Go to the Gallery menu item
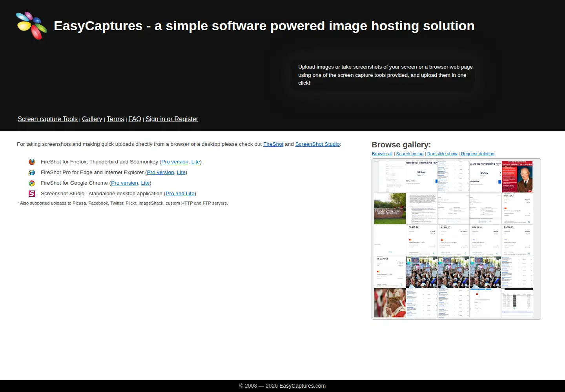Image resolution: width=565 pixels, height=392 pixels. pyautogui.click(x=92, y=119)
